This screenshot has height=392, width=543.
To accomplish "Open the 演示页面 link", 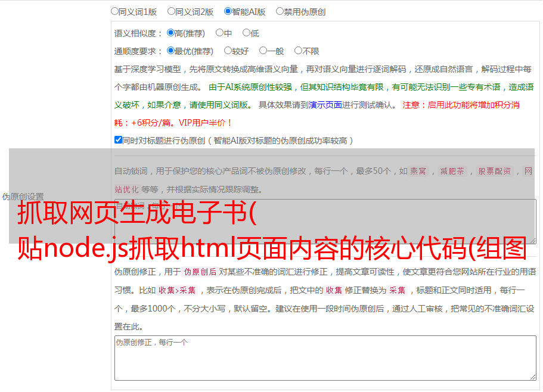I will coord(325,105).
